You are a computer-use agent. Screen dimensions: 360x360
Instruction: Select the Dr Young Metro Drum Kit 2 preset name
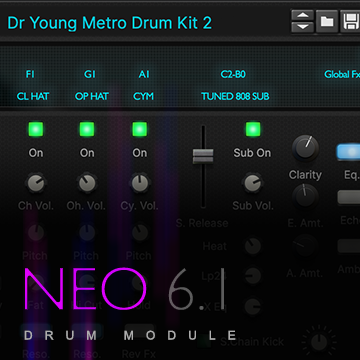pos(110,23)
